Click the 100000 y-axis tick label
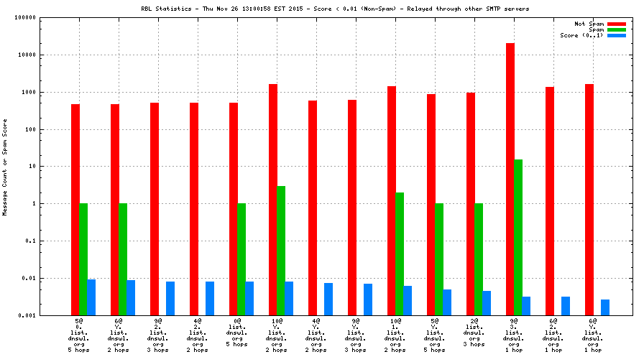Screen dimensions: 644x362 coord(22,18)
